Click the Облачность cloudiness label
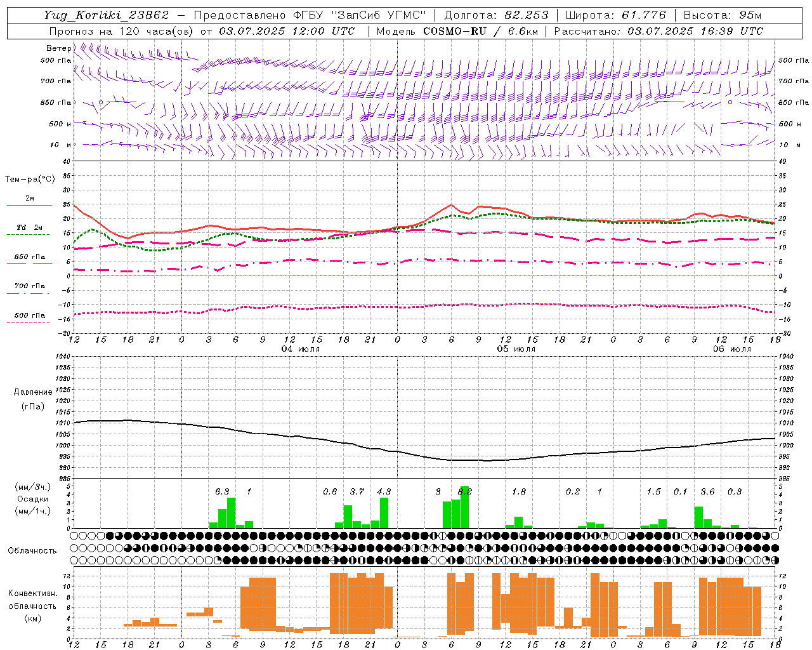 [x=32, y=551]
